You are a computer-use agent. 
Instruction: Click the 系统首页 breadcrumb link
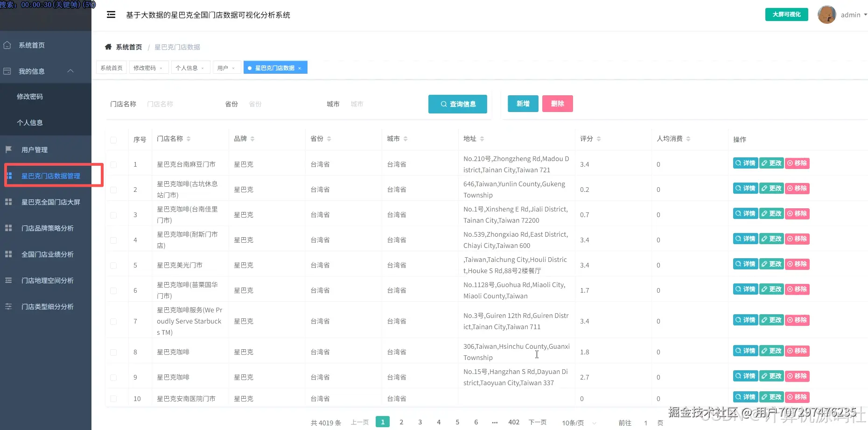click(x=129, y=47)
